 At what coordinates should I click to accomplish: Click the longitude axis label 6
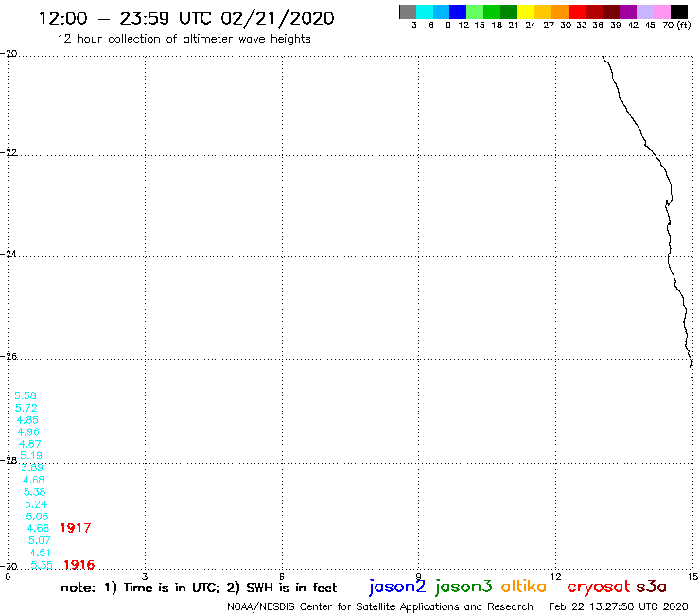point(282,576)
